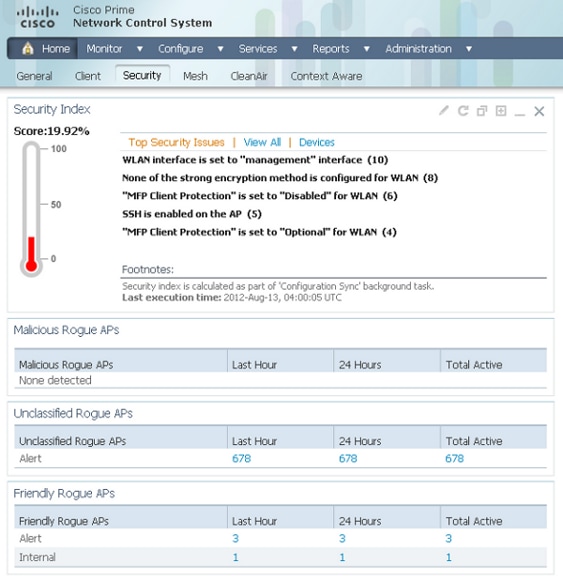Click the Home house icon
This screenshot has width=563, height=580.
coord(28,48)
